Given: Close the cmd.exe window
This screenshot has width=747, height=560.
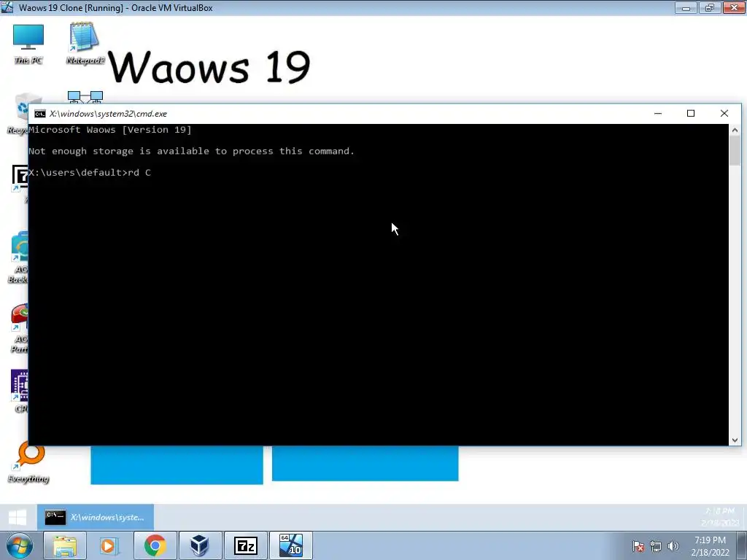Looking at the screenshot, I should click(x=724, y=113).
